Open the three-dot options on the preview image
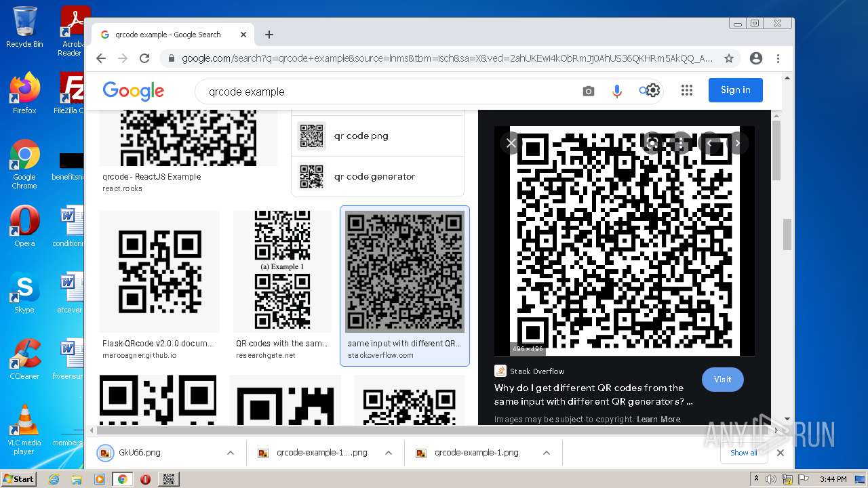The height and width of the screenshot is (488, 868). pyautogui.click(x=680, y=143)
